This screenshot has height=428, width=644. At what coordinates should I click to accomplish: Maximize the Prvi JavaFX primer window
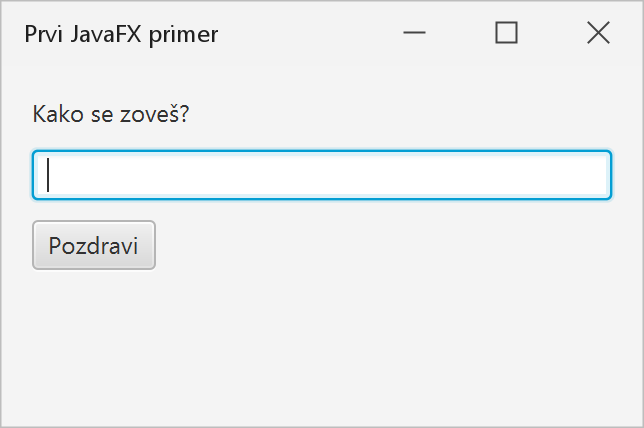coord(506,33)
